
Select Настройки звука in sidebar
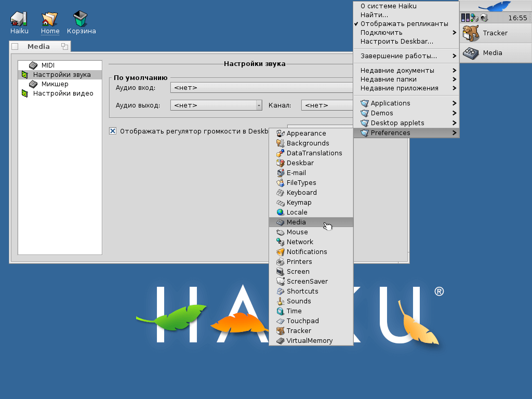tap(60, 75)
